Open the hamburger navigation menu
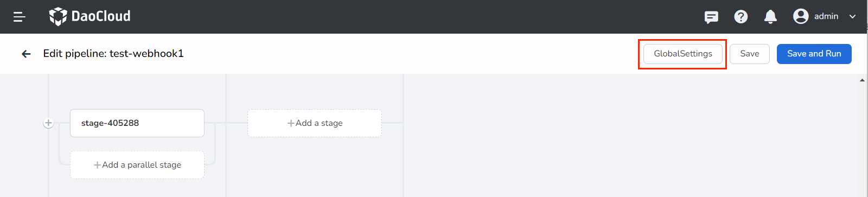The height and width of the screenshot is (197, 868). tap(20, 17)
